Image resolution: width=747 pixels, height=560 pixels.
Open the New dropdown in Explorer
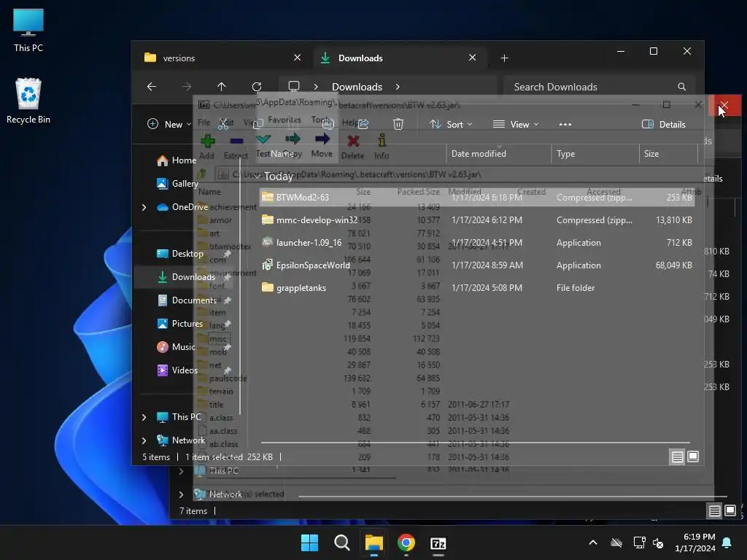pos(169,124)
